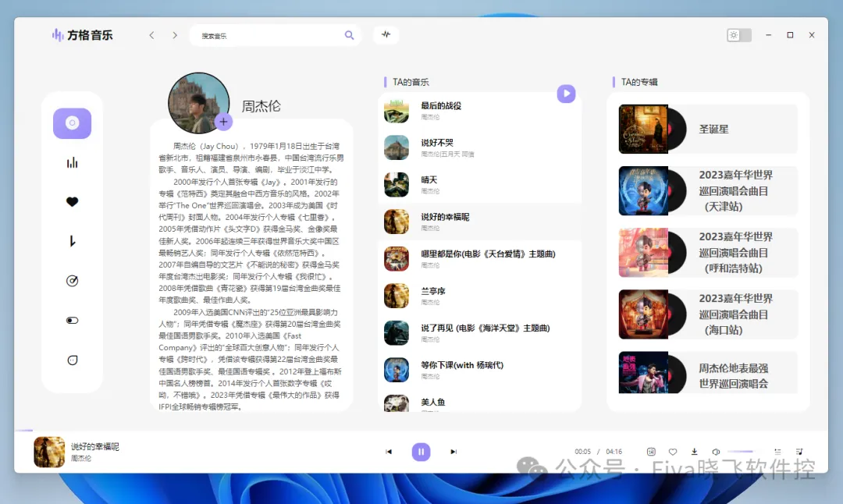The image size is (843, 504).
Task: Click the 晴天 song cover thumbnail
Action: click(397, 185)
